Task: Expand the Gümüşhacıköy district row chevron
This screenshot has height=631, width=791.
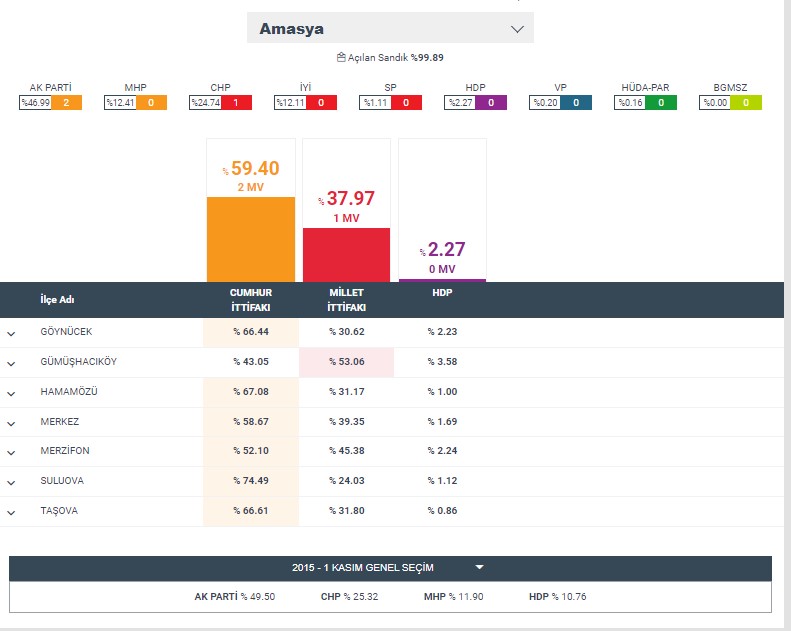Action: (11, 363)
